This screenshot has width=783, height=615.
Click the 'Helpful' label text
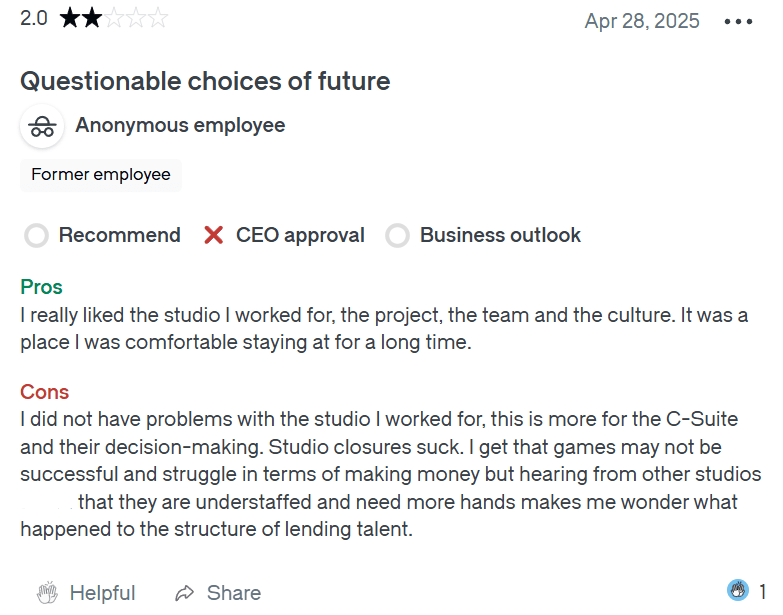coord(102,593)
